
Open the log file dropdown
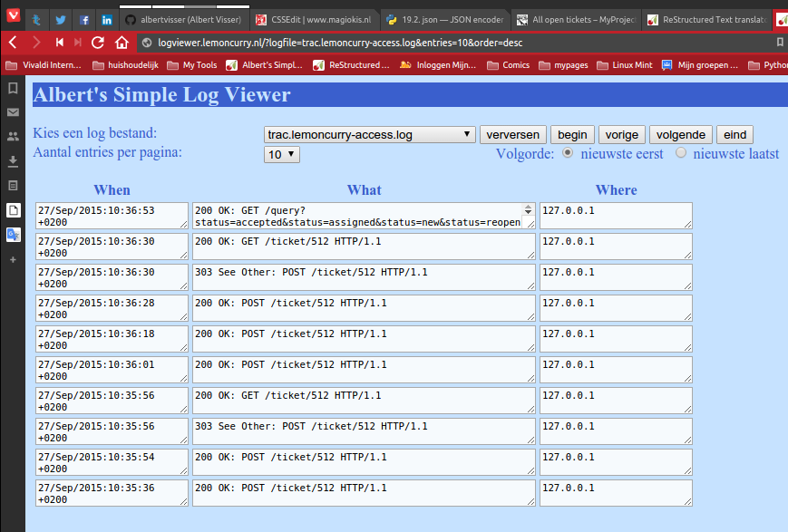click(x=369, y=135)
